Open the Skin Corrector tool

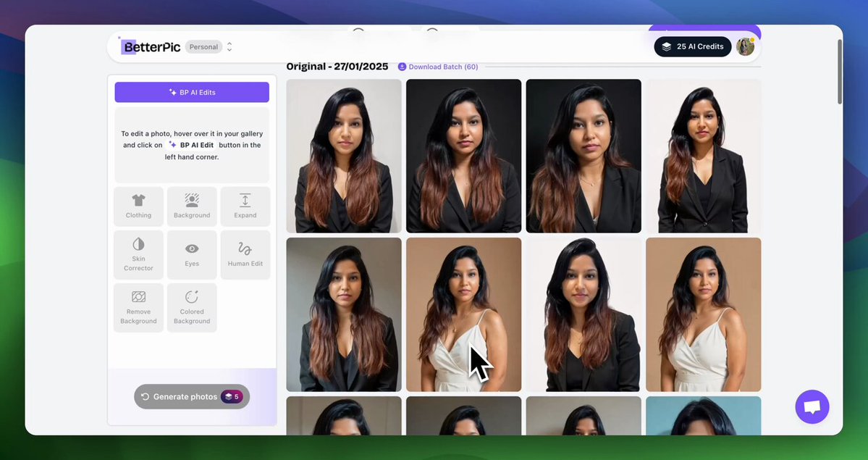pyautogui.click(x=138, y=255)
